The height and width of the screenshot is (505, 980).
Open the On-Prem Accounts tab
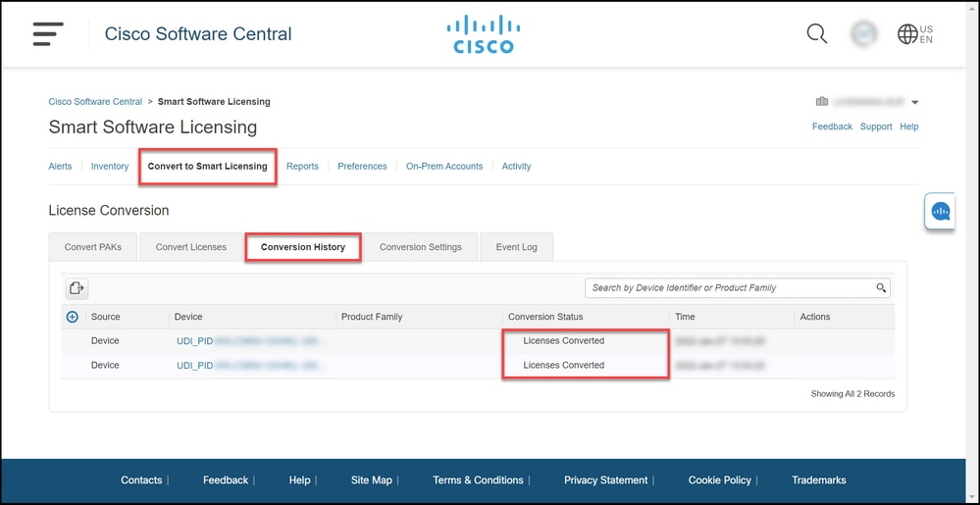[444, 167]
